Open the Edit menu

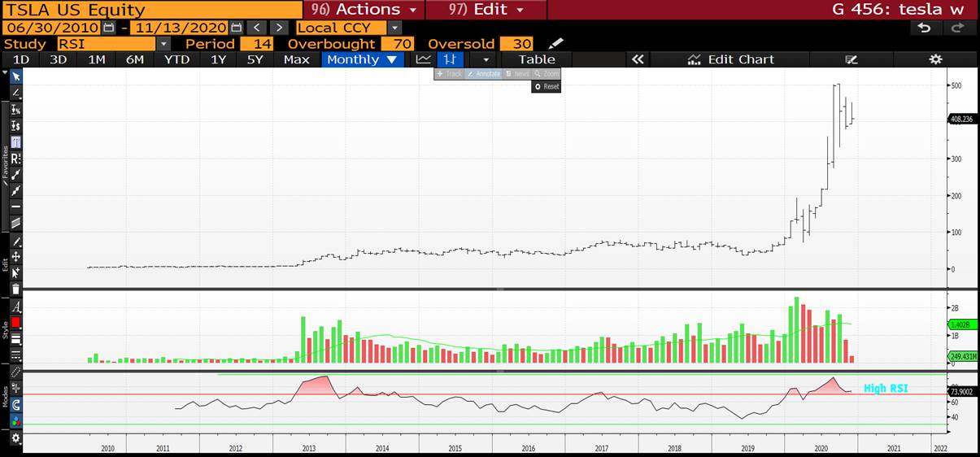(x=486, y=10)
